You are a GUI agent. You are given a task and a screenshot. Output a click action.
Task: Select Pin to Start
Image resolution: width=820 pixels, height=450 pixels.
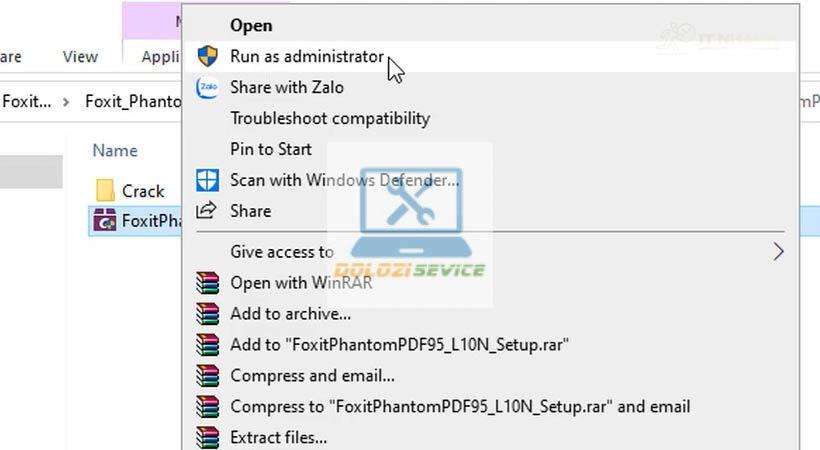271,149
